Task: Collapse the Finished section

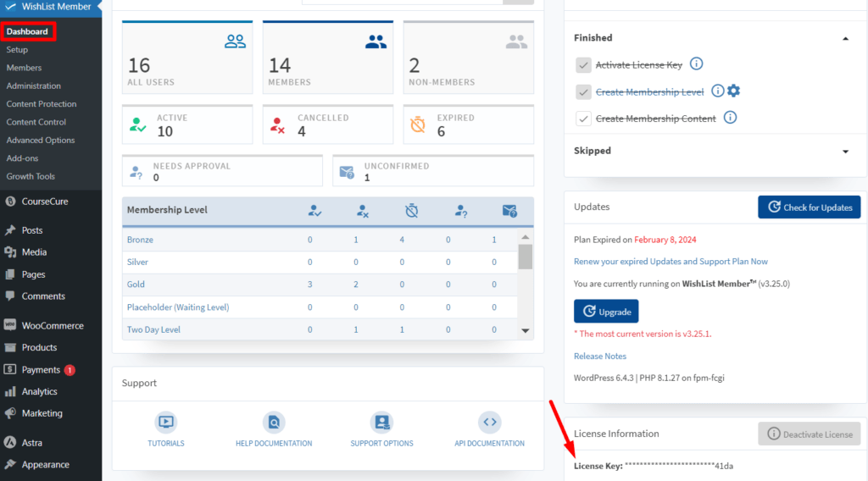Action: click(x=845, y=38)
